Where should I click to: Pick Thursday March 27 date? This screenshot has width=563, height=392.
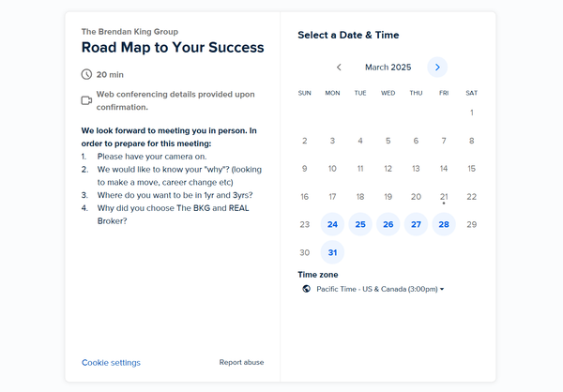[416, 224]
